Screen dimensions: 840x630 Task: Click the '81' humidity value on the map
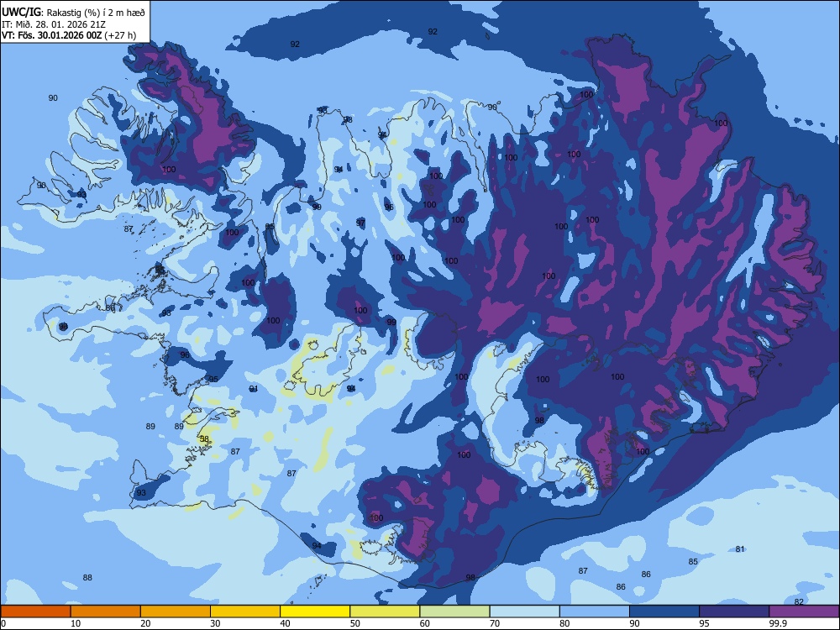(x=740, y=549)
